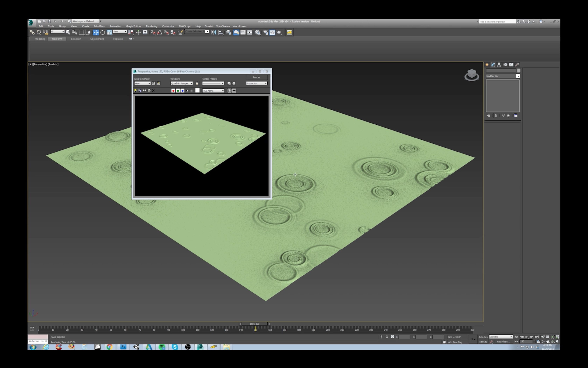
Task: Toggle green channel in render window
Action: click(178, 91)
